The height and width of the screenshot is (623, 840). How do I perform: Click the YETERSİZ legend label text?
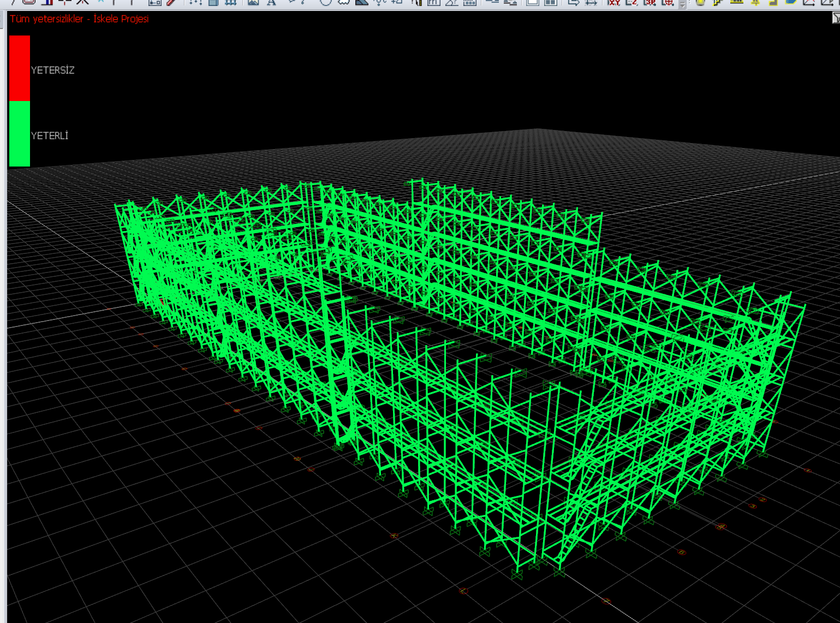tap(52, 70)
